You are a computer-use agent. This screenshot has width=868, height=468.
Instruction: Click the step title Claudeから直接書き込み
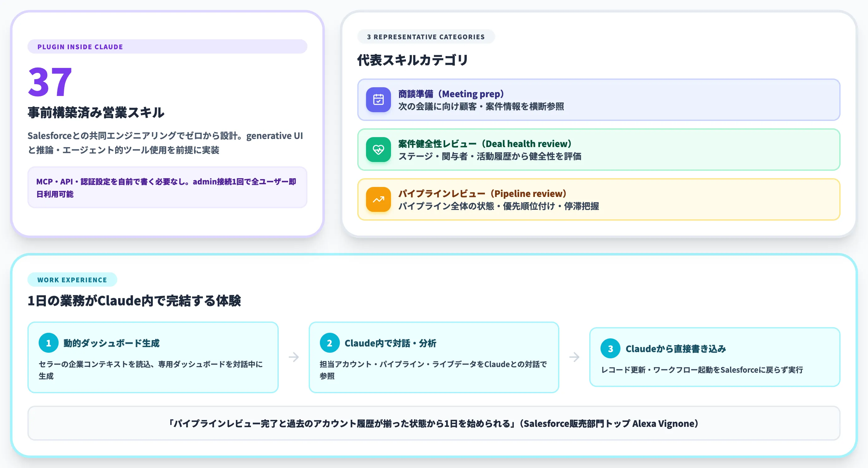tap(676, 349)
